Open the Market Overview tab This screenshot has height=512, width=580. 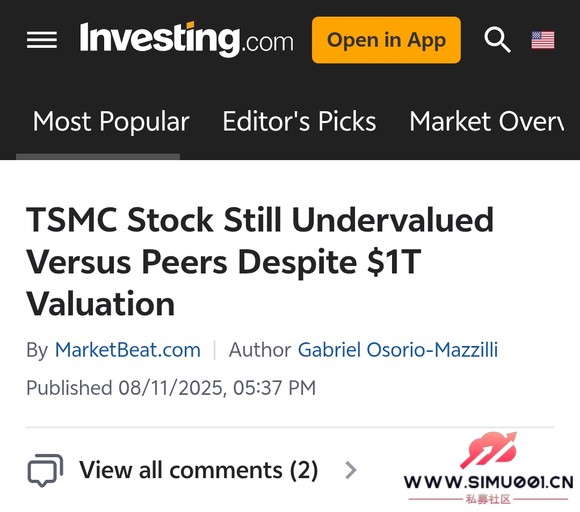tap(486, 121)
